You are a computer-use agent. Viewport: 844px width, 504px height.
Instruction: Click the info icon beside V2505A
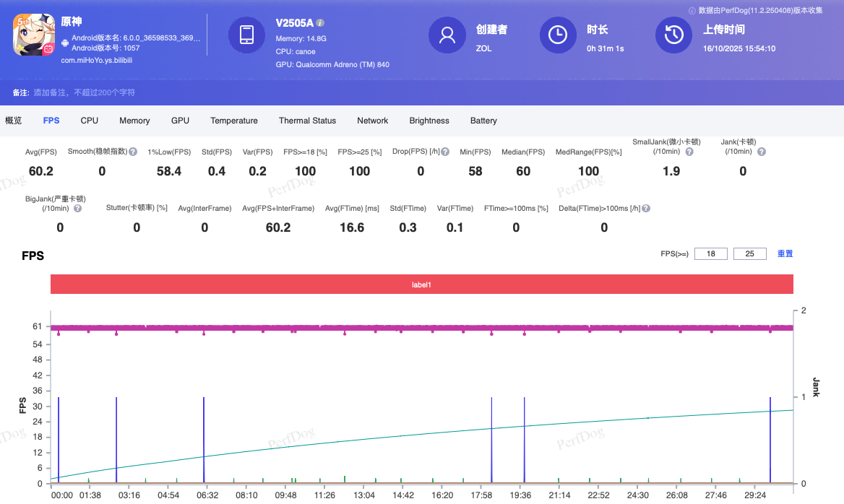pos(320,23)
